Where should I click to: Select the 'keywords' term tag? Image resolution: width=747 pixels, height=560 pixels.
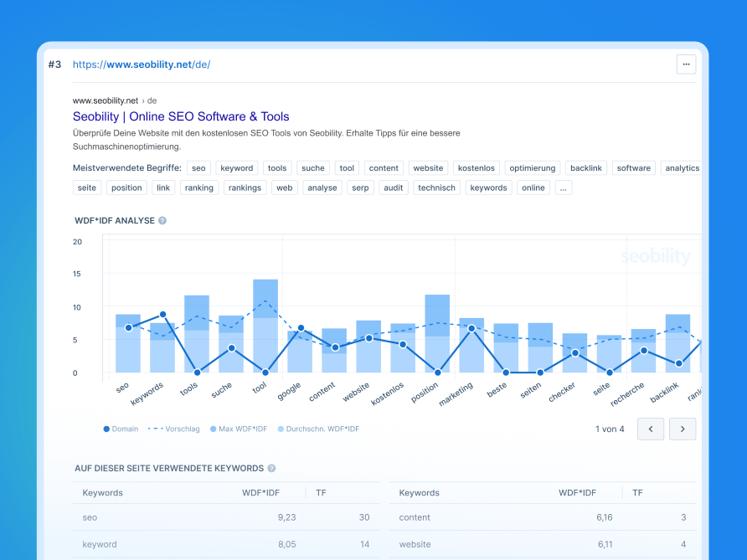[x=489, y=188]
